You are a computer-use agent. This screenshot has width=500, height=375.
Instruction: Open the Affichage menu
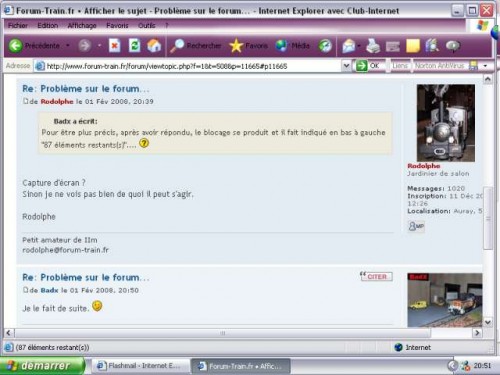point(82,25)
